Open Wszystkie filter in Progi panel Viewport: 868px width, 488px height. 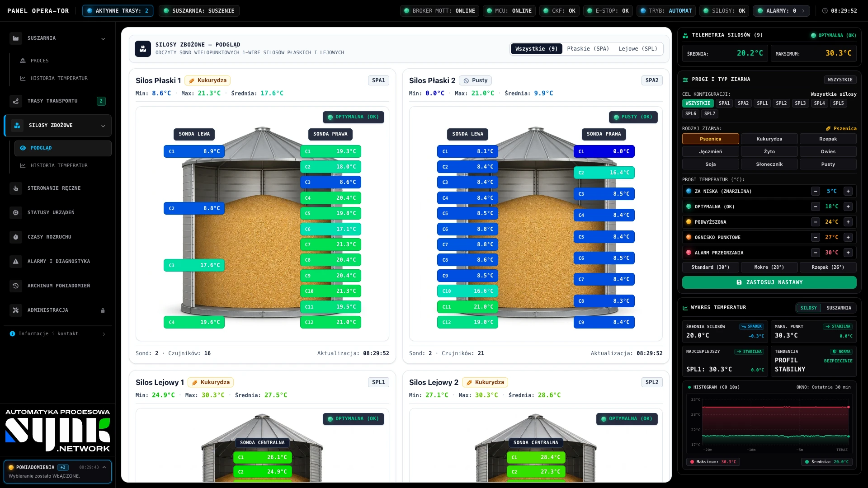point(840,80)
